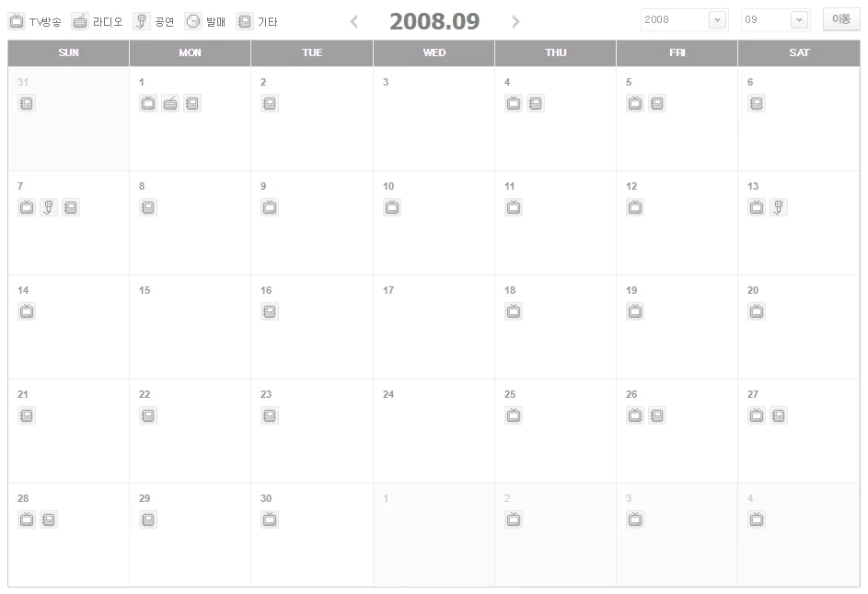Go to next month with right chevron
868x594 pixels.
click(515, 21)
